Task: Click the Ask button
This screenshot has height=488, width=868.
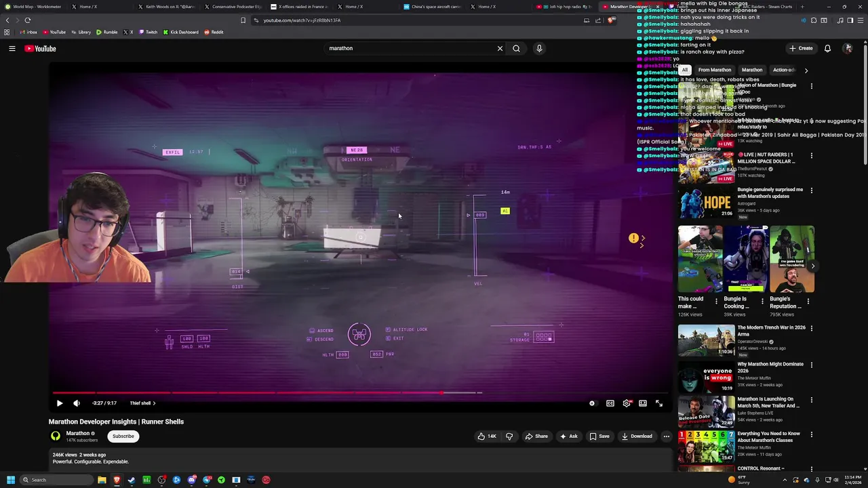Action: click(569, 436)
